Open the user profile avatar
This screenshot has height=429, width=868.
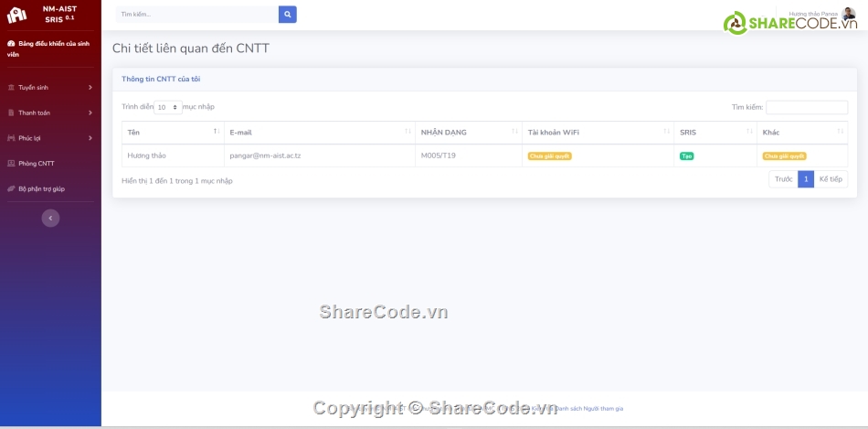(849, 14)
